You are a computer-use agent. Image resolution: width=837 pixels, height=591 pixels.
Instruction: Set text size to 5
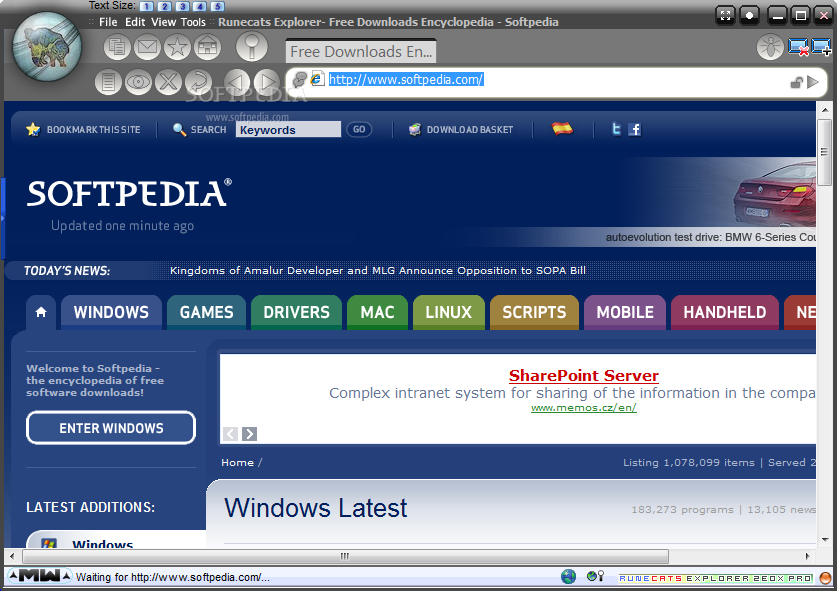pyautogui.click(x=217, y=6)
